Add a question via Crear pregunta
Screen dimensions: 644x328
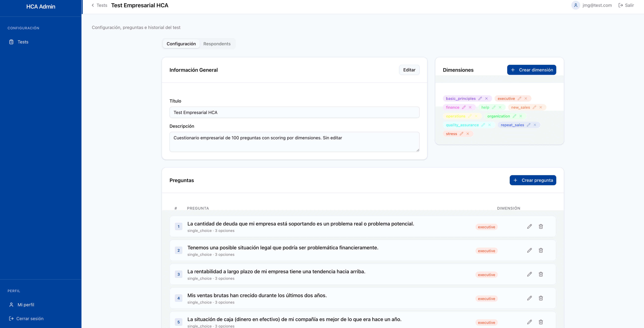pos(533,180)
